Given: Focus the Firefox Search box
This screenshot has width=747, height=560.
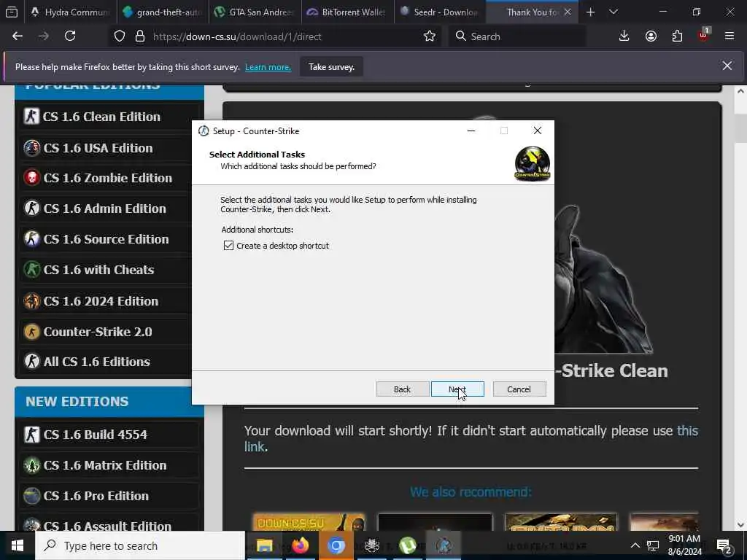Looking at the screenshot, I should click(x=518, y=36).
